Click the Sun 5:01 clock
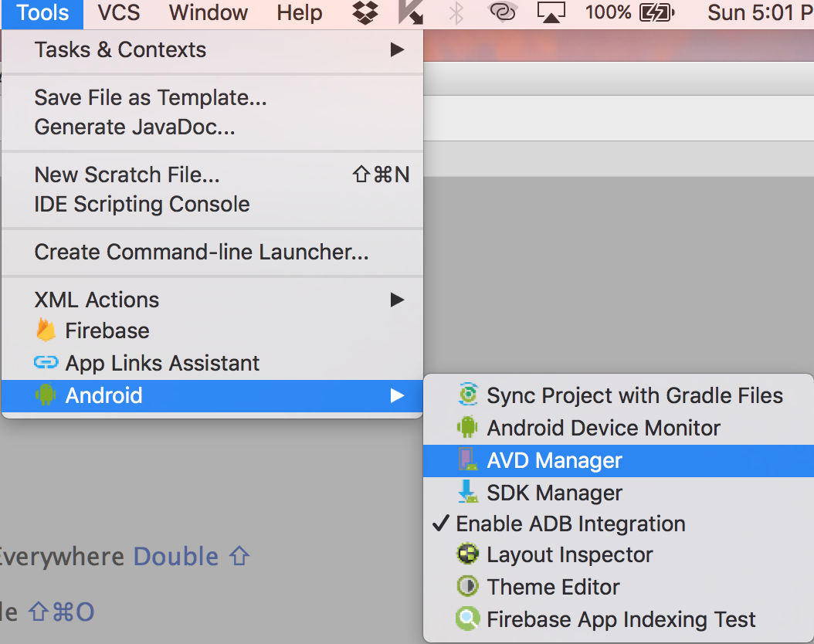814x644 pixels. point(761,12)
